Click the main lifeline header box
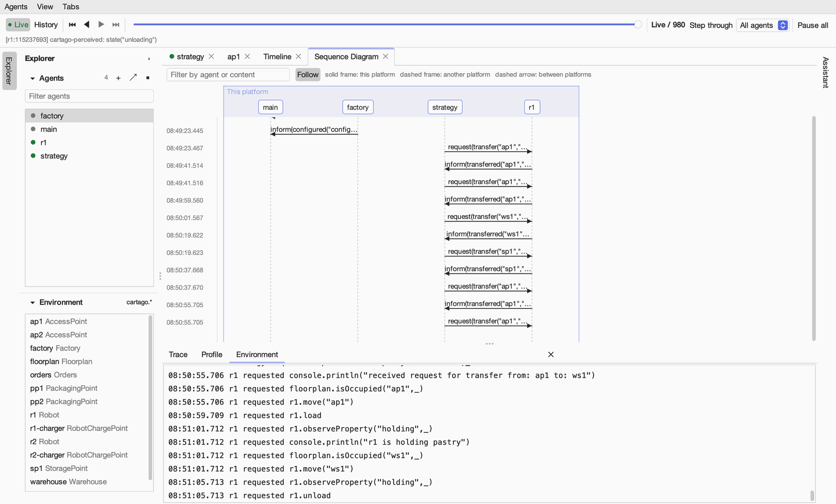This screenshot has width=836, height=504. point(270,107)
